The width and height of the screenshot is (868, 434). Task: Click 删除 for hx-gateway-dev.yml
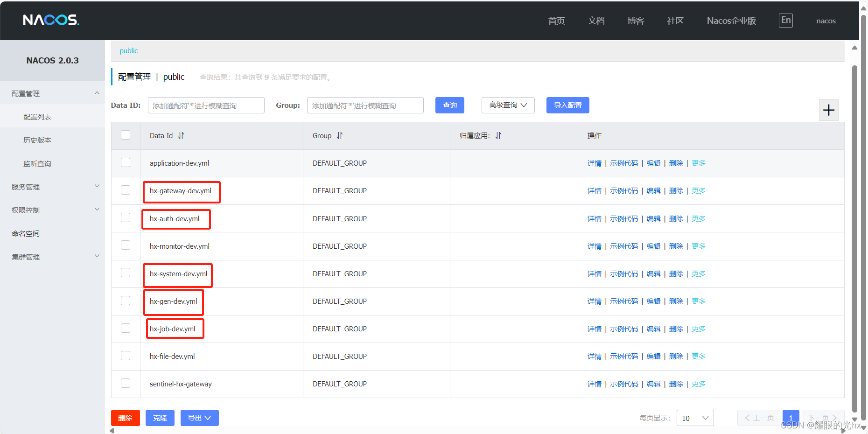click(676, 191)
